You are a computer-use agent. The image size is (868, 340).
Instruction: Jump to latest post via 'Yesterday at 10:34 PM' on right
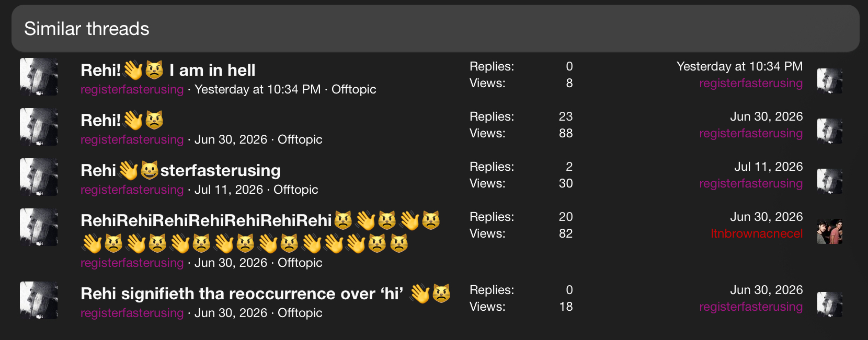point(739,66)
